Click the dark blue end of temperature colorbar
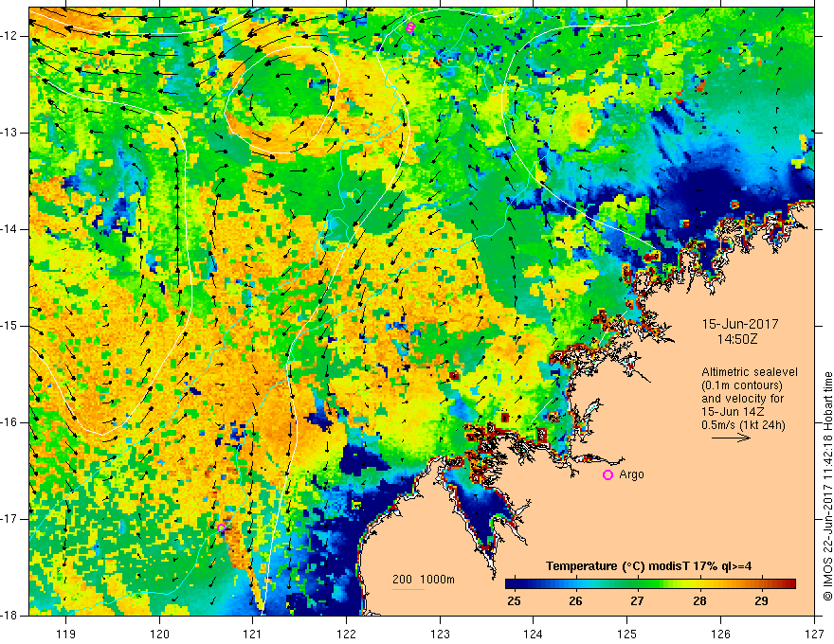Image resolution: width=834 pixels, height=644 pixels. [x=514, y=584]
